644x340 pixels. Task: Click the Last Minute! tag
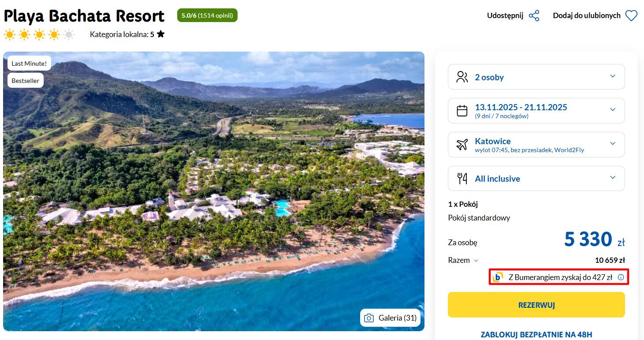coord(29,64)
